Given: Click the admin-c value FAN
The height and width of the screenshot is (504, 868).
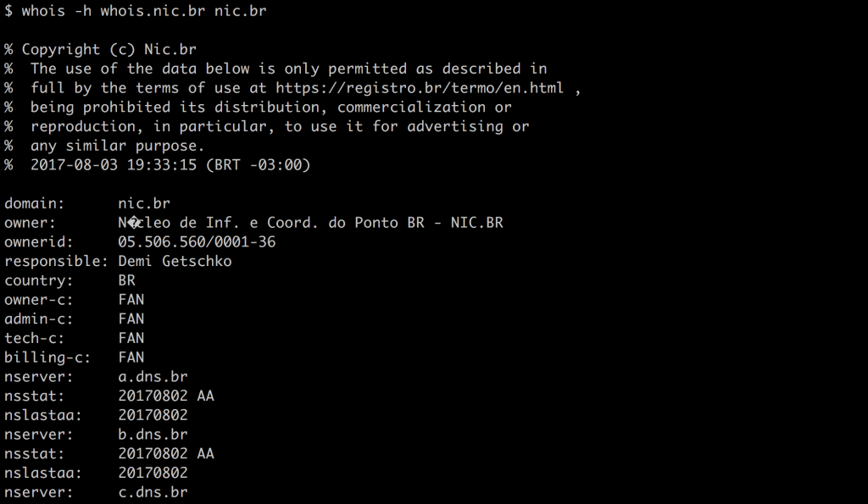Looking at the screenshot, I should (131, 319).
